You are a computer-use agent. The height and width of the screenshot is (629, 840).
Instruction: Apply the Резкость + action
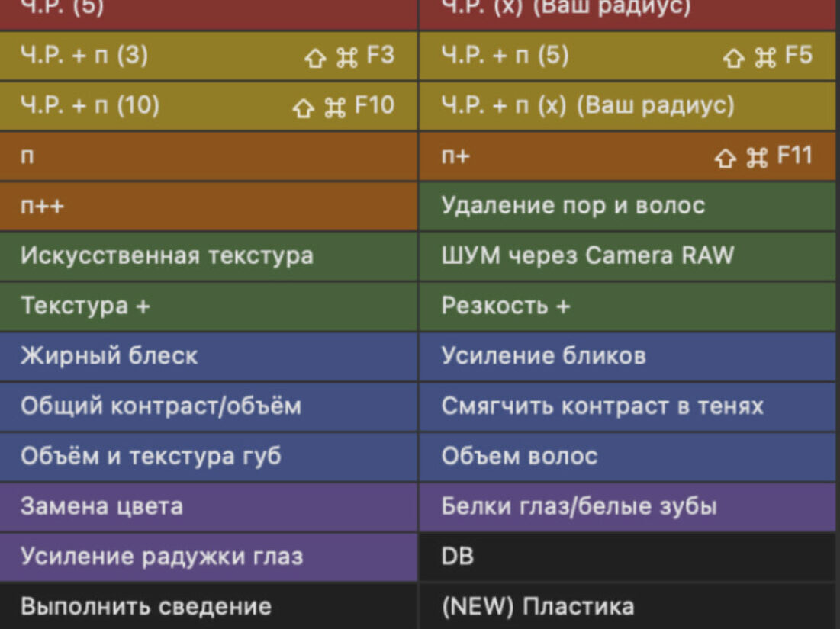(627, 306)
